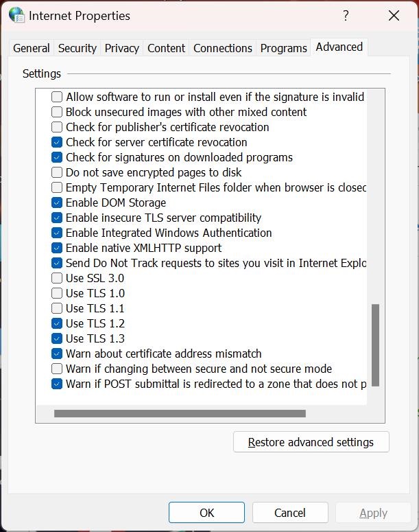Enable the Use SSL 3.0 checkbox

[57, 278]
